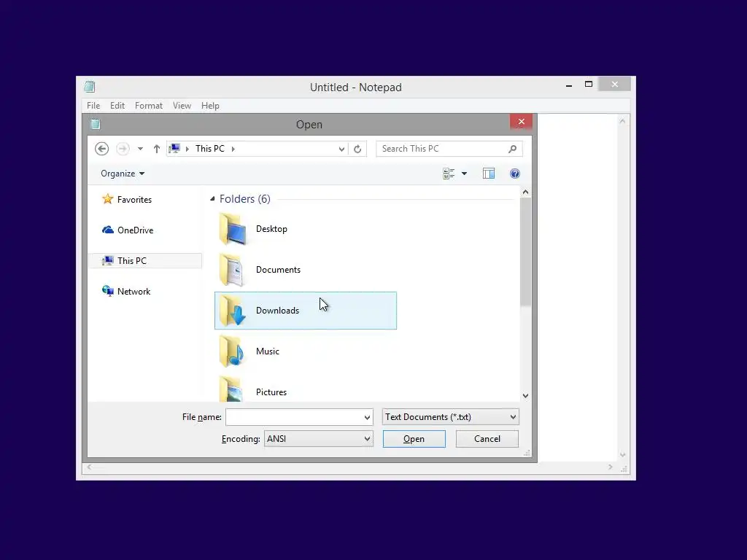Click the Open dialog title bar icon

[96, 124]
